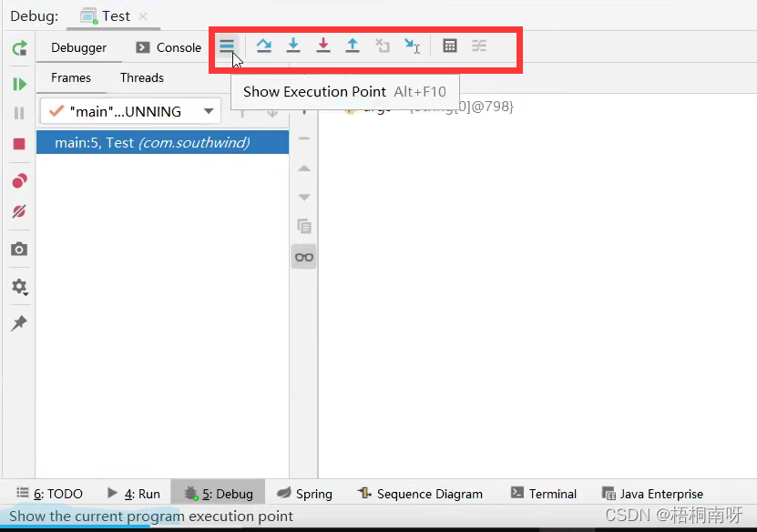Select the Threads tab

click(x=142, y=77)
